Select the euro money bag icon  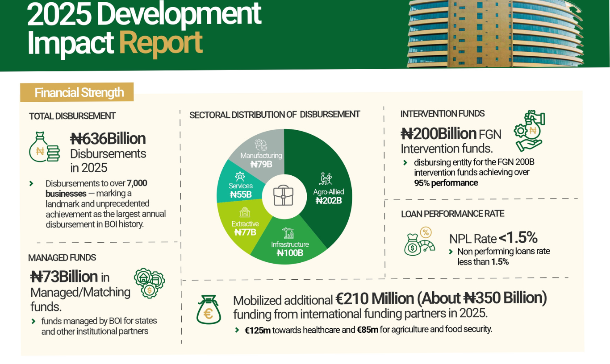209,310
